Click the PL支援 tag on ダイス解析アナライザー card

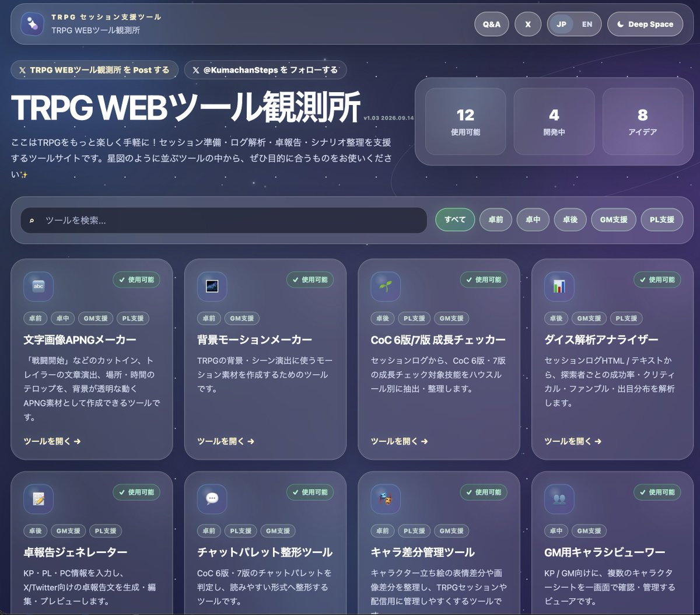tap(626, 319)
